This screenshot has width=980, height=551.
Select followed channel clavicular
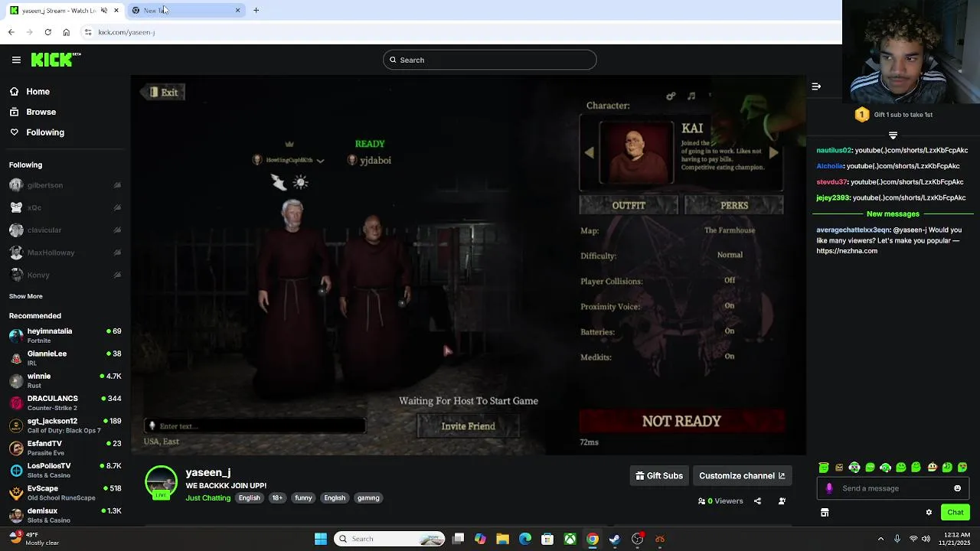point(65,230)
